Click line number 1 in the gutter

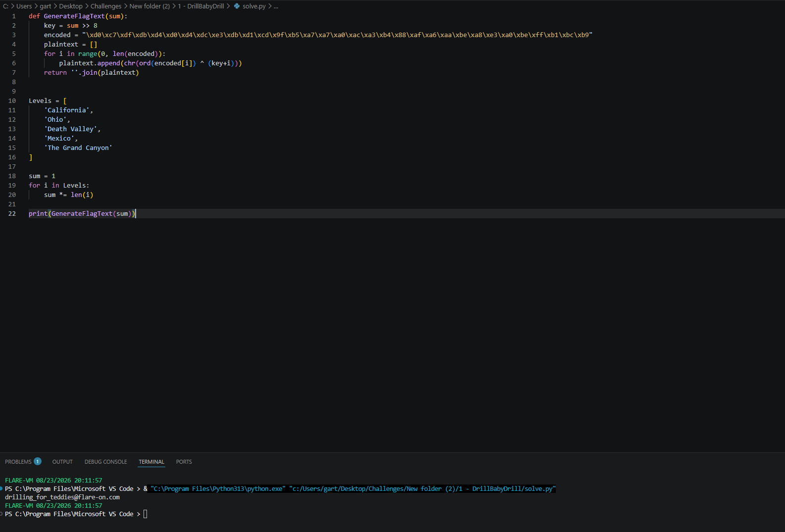tap(14, 16)
